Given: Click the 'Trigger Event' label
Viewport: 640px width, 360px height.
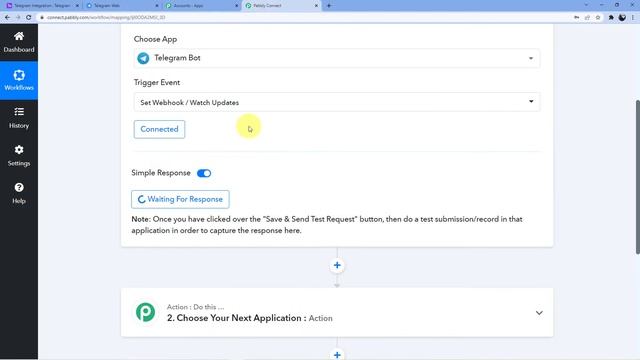Looking at the screenshot, I should pyautogui.click(x=157, y=82).
